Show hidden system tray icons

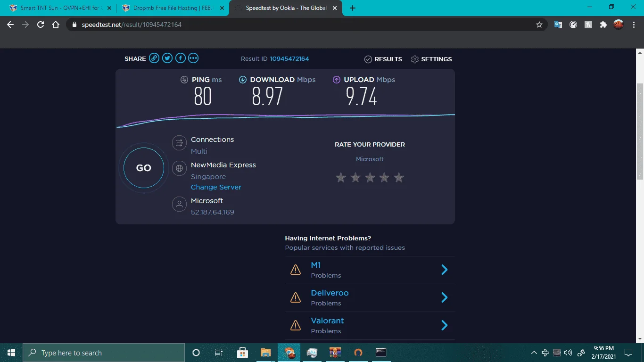pos(534,353)
